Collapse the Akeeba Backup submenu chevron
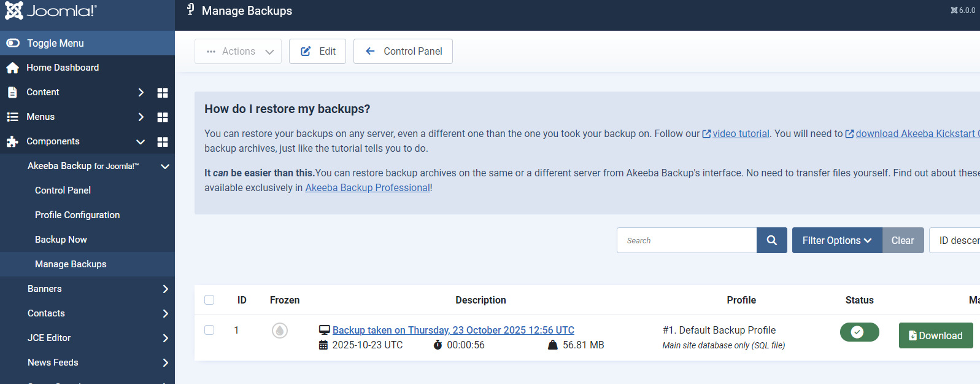980x384 pixels. [165, 166]
